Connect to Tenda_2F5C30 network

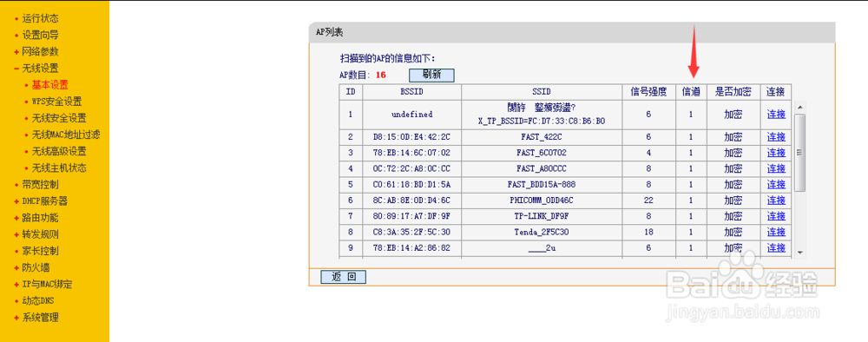[x=776, y=233]
